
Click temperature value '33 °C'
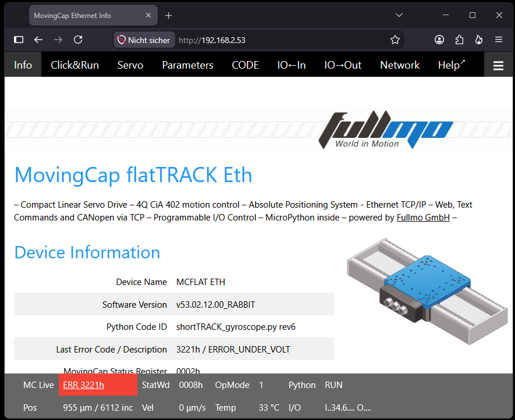point(269,408)
